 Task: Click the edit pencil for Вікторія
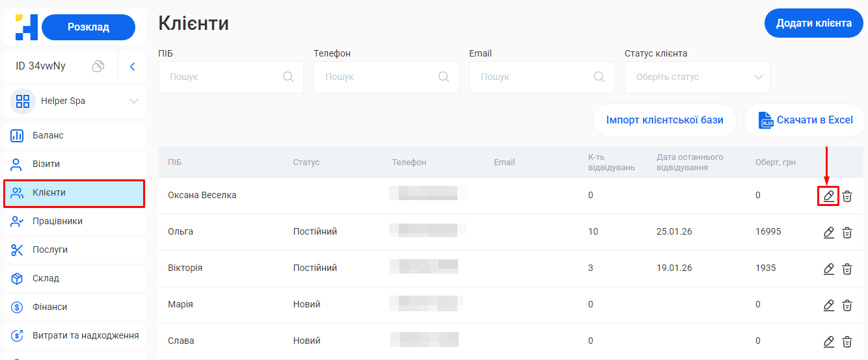(x=828, y=268)
